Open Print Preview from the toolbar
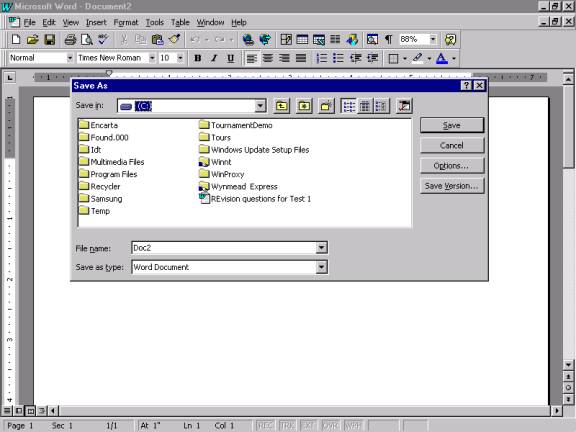The image size is (576, 432). click(87, 39)
